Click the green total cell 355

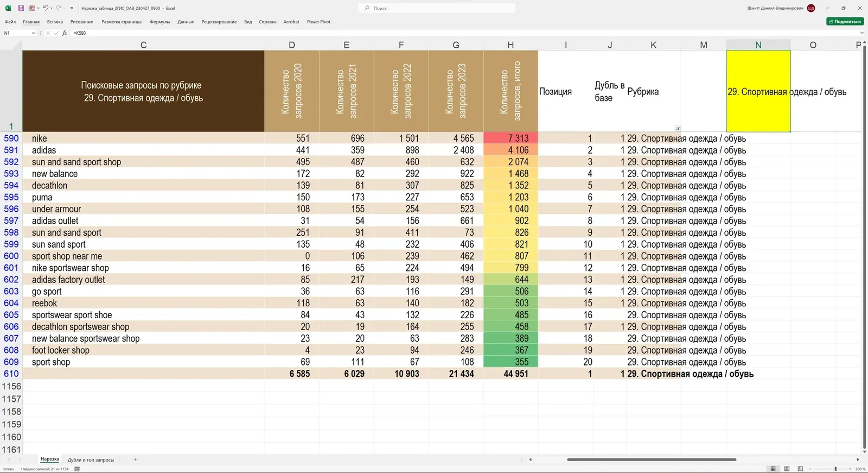click(x=510, y=362)
